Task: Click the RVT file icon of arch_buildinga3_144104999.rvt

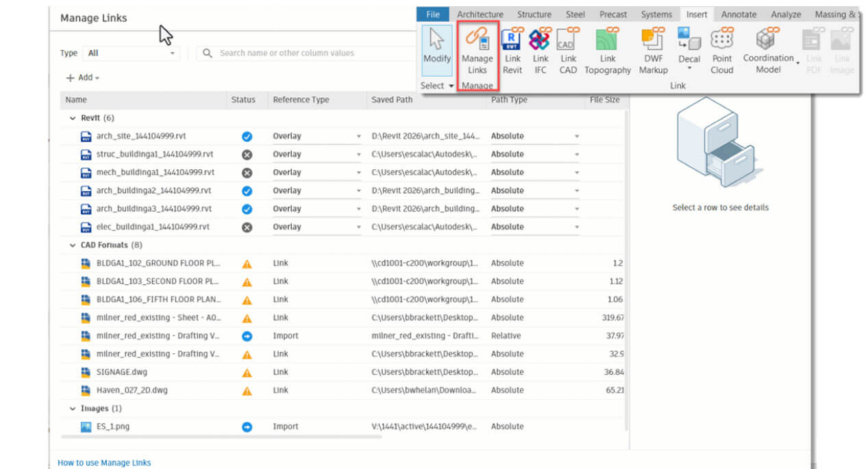Action: (86, 209)
